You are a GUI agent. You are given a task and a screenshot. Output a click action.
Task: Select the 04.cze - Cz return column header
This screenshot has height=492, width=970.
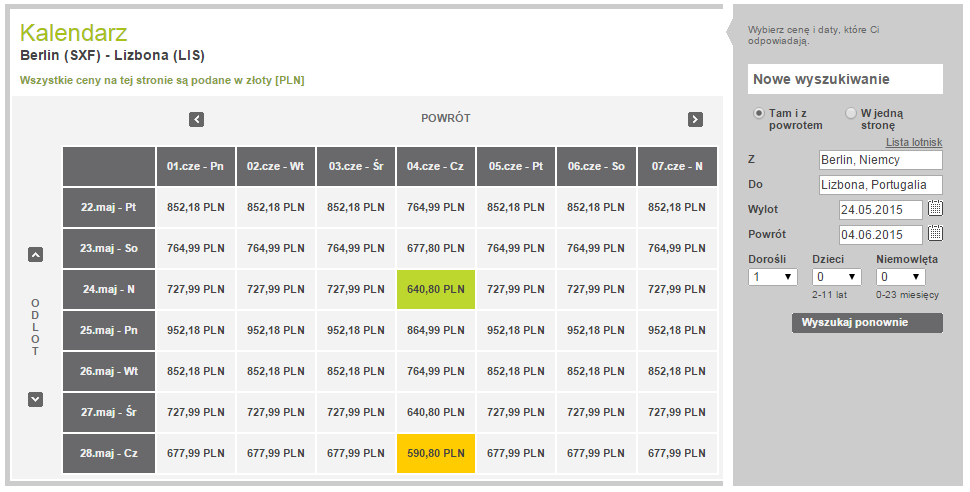(x=436, y=166)
